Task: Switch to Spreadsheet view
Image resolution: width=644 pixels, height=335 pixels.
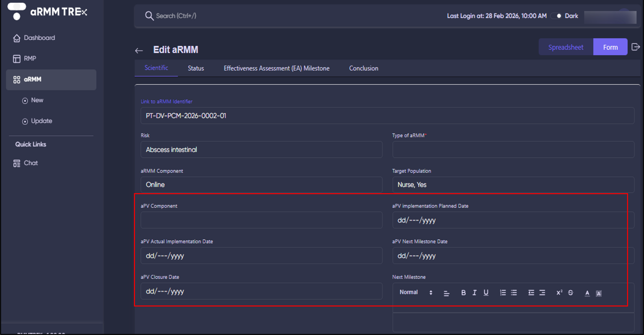Action: 566,47
